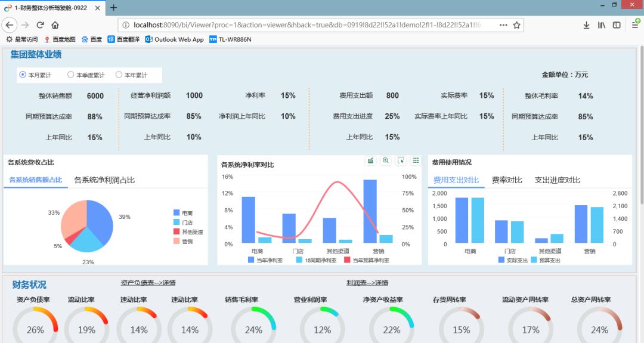Click the area selection cursor icon on 各系统净利率对比
The height and width of the screenshot is (343, 644).
pyautogui.click(x=401, y=160)
